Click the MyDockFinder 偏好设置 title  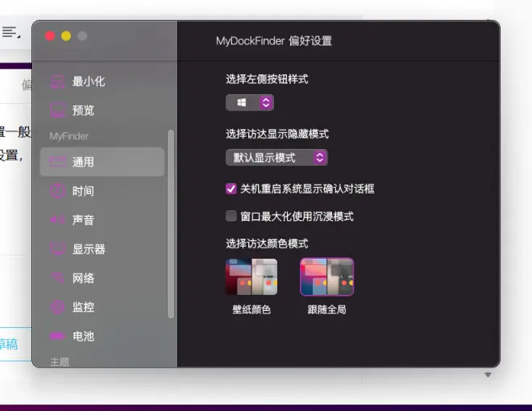(x=274, y=41)
